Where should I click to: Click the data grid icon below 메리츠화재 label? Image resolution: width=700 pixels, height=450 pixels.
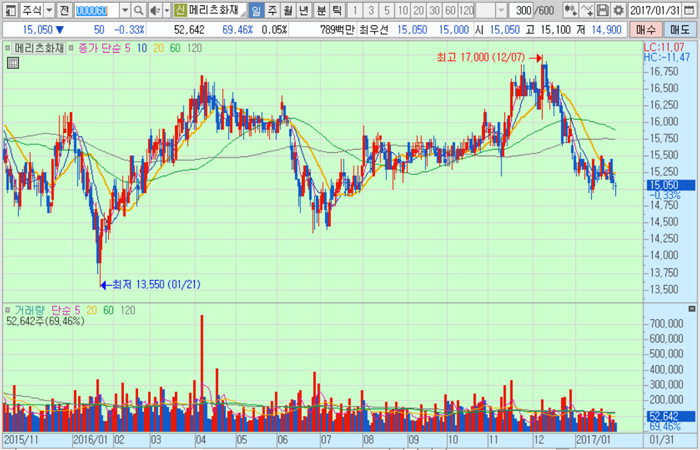12,63
